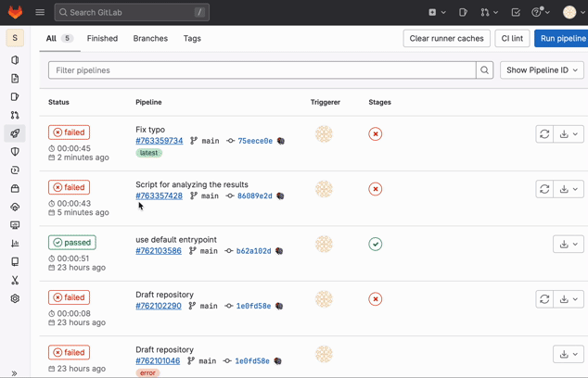This screenshot has height=378, width=588.
Task: Open artifacts download dropdown for #762102290
Action: (x=569, y=299)
